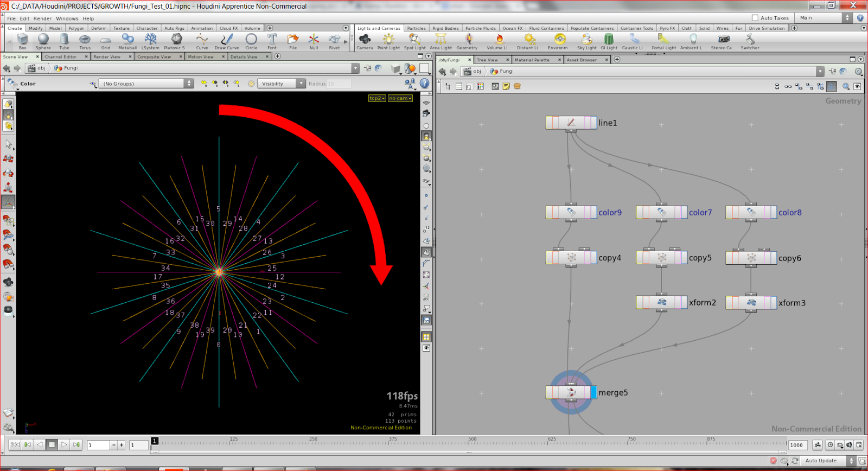The height and width of the screenshot is (471, 868).
Task: Toggle display flag on merge5 node
Action: [593, 392]
